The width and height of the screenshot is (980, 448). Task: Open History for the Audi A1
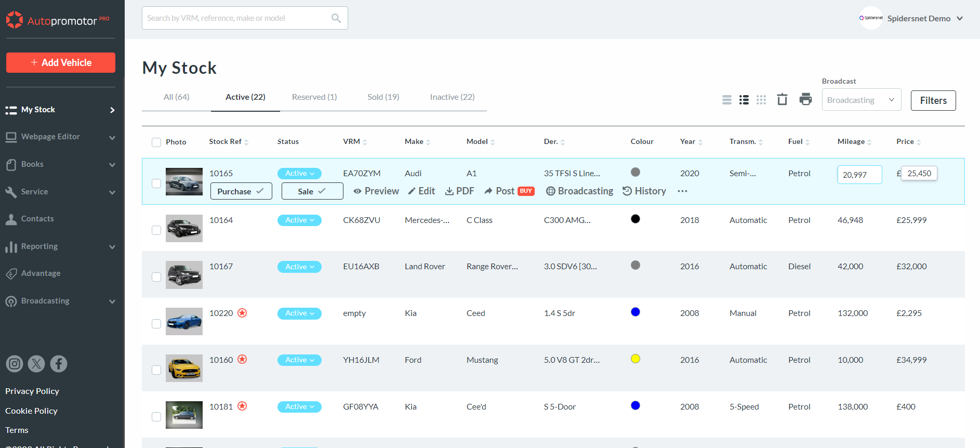pyautogui.click(x=644, y=191)
